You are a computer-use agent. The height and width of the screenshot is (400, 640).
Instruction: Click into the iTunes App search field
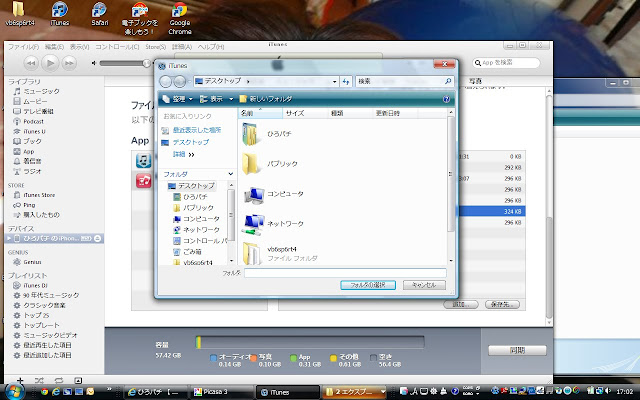click(x=507, y=63)
